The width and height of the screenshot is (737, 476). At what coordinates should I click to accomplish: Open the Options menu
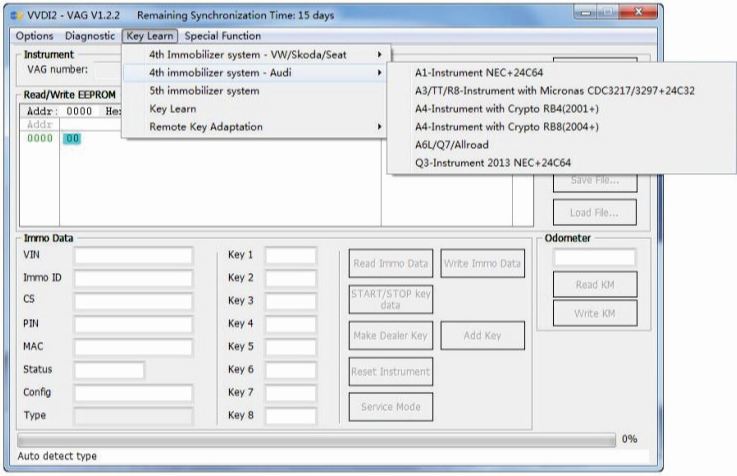34,36
